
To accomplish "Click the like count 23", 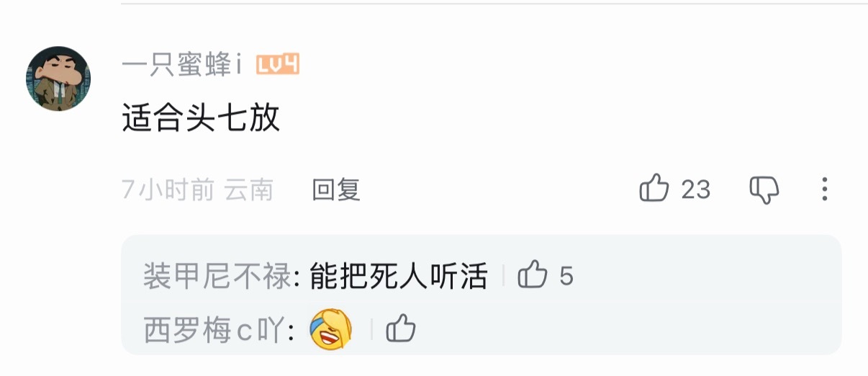I will pyautogui.click(x=695, y=189).
